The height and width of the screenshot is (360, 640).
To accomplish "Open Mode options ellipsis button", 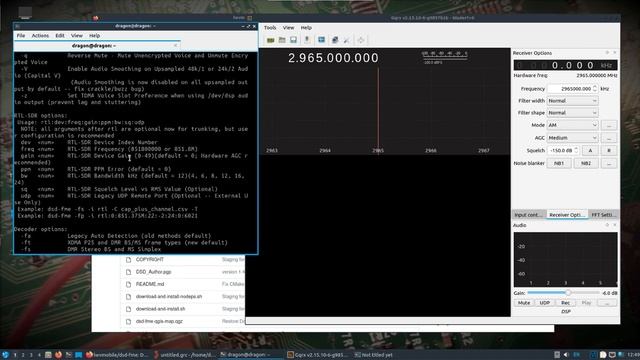I will 609,125.
